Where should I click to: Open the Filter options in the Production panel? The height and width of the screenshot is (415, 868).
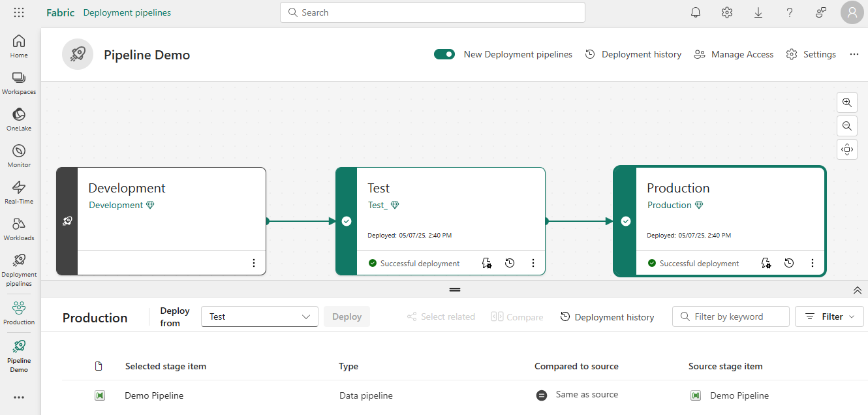coord(829,316)
